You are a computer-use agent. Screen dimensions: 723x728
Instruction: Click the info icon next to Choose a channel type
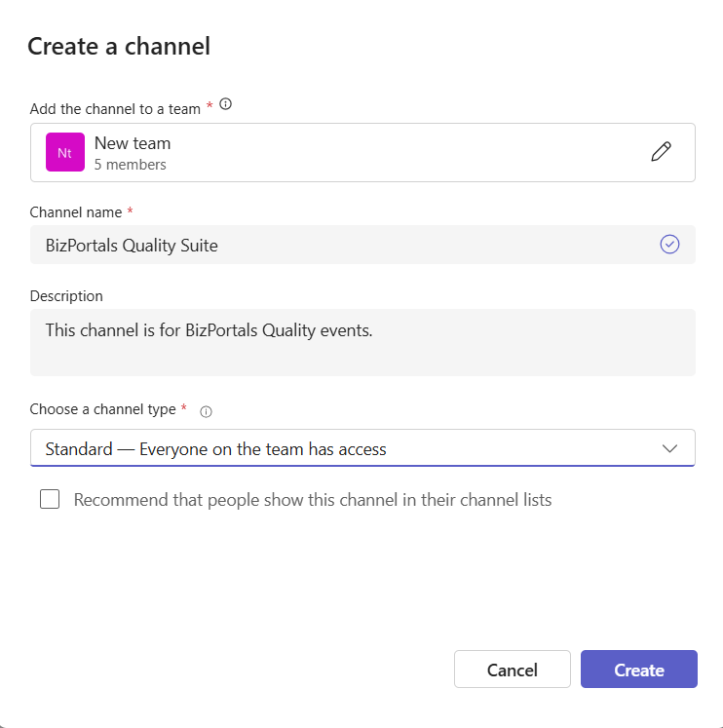tap(206, 412)
